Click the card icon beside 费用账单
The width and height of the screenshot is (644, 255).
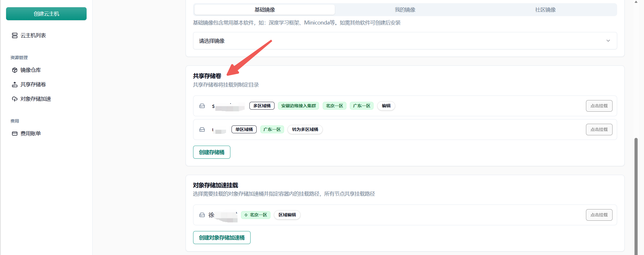tap(15, 134)
